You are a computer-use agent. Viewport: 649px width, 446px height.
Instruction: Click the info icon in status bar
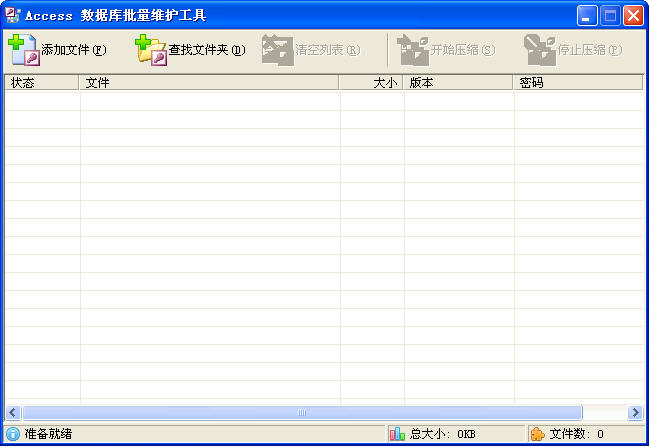(13, 434)
